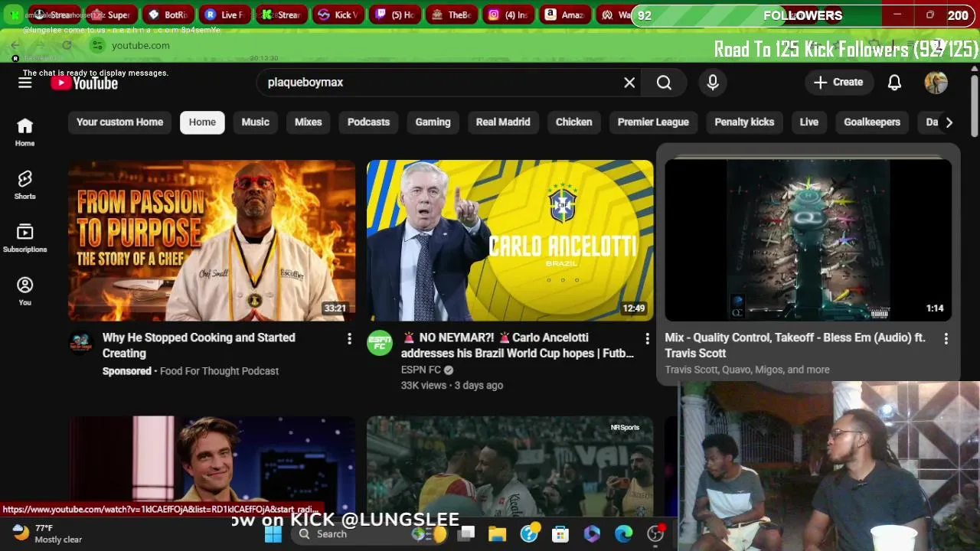Select the Your custom Home chip
This screenshot has height=551, width=980.
click(x=119, y=122)
